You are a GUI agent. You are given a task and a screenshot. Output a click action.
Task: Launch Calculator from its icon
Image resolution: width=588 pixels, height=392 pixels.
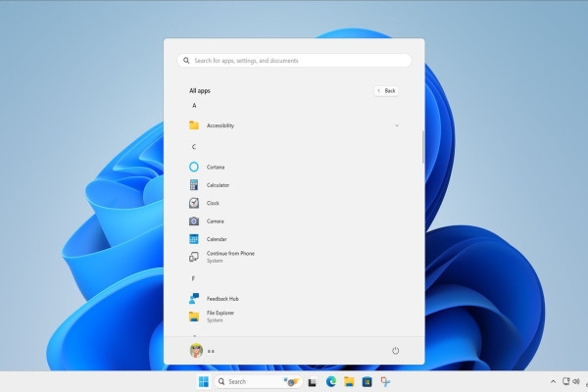(194, 185)
